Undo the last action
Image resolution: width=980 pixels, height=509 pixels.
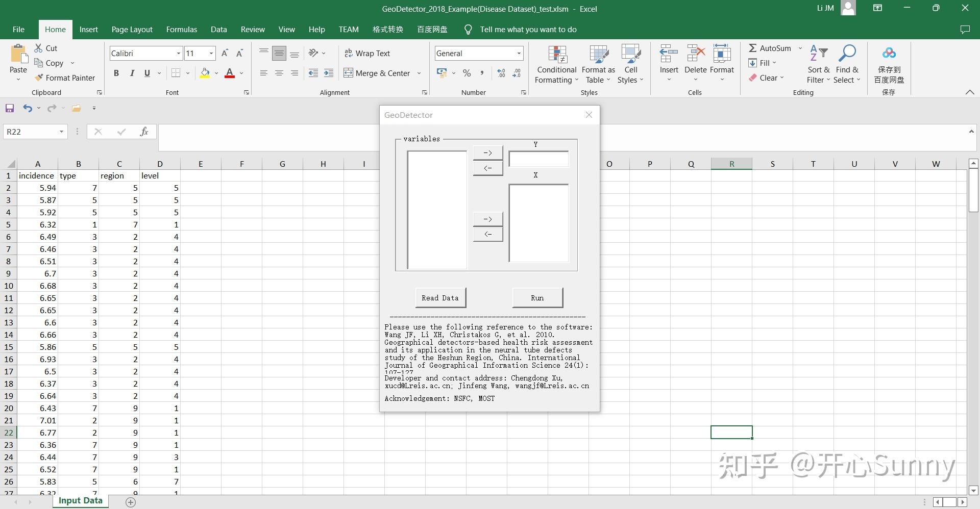click(x=28, y=108)
